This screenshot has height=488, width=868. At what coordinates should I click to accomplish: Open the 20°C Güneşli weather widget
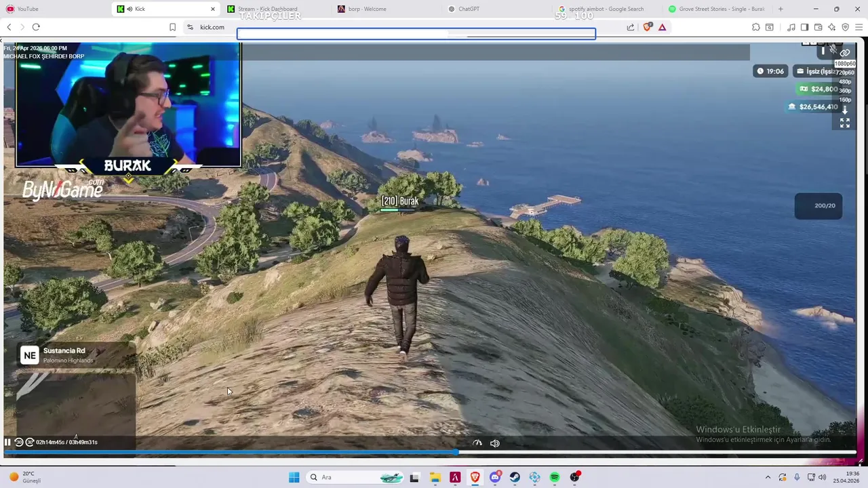[x=26, y=477]
